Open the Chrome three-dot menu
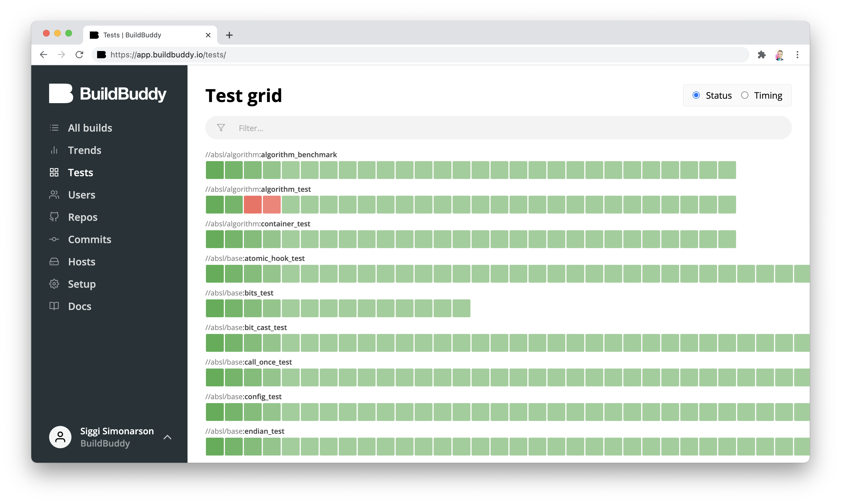This screenshot has width=841, height=504. click(x=797, y=55)
